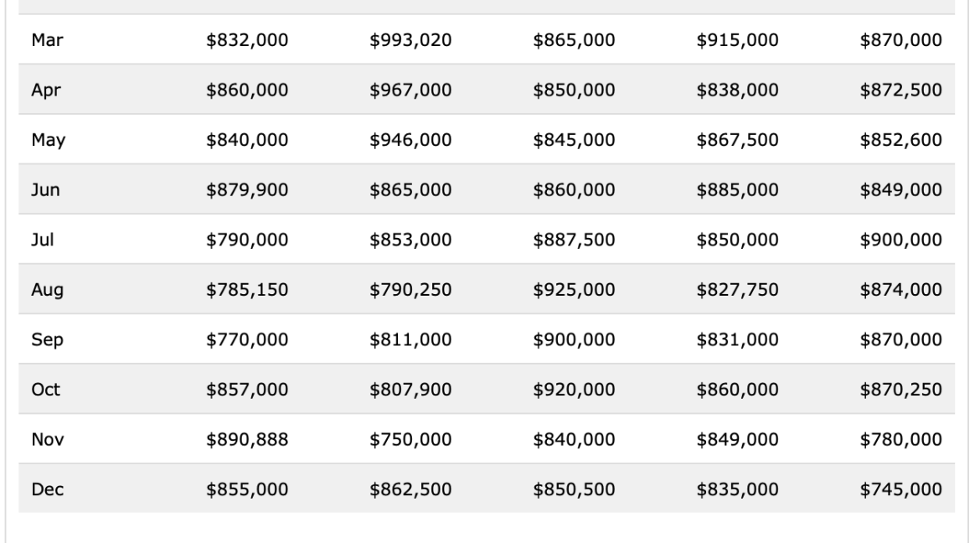Screen dimensions: 980x543
Task: Select the $807,900 value for October
Action: (411, 389)
